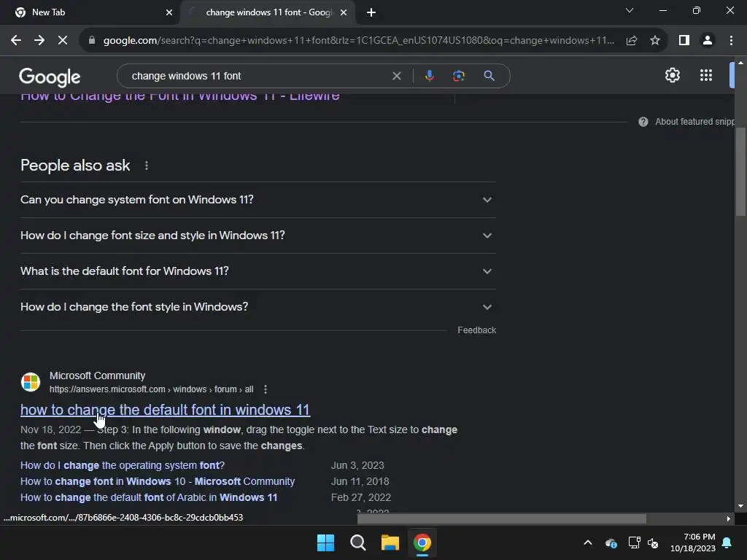
Task: Open the default font of Arabic link
Action: click(149, 497)
